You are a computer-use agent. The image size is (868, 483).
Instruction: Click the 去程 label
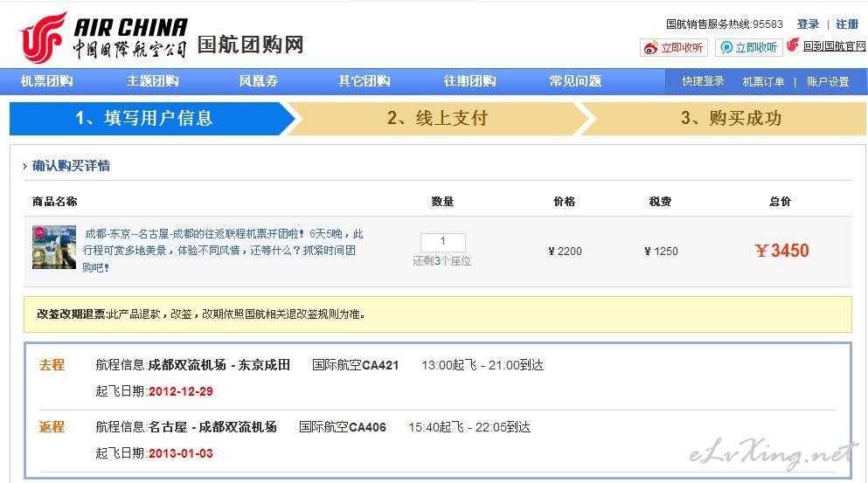tap(52, 365)
